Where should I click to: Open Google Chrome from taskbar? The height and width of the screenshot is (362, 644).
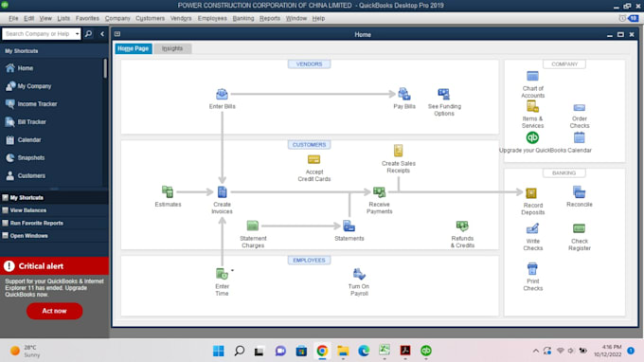(322, 351)
